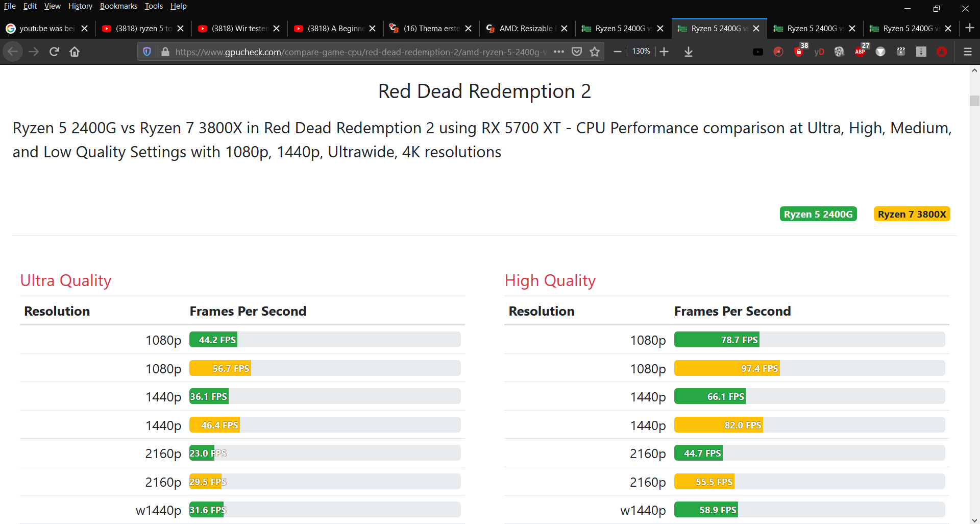Click the 58.9 FPS bar

click(x=706, y=510)
